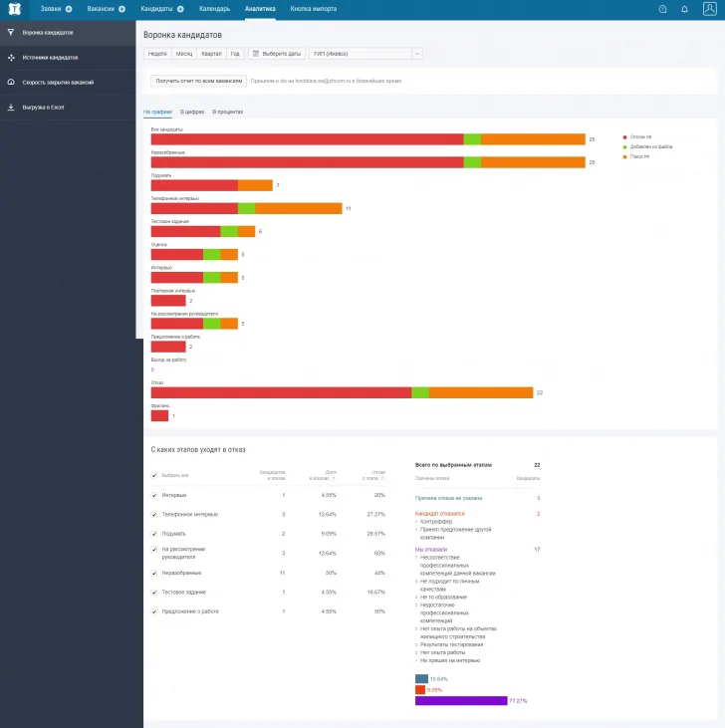Open the Выберите даты date picker

276,54
